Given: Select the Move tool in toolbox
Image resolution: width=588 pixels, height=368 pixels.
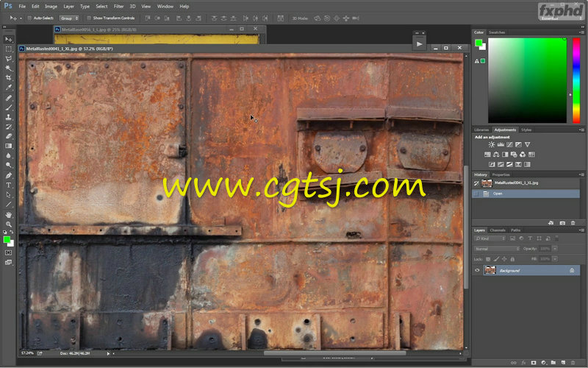Looking at the screenshot, I should [x=8, y=40].
